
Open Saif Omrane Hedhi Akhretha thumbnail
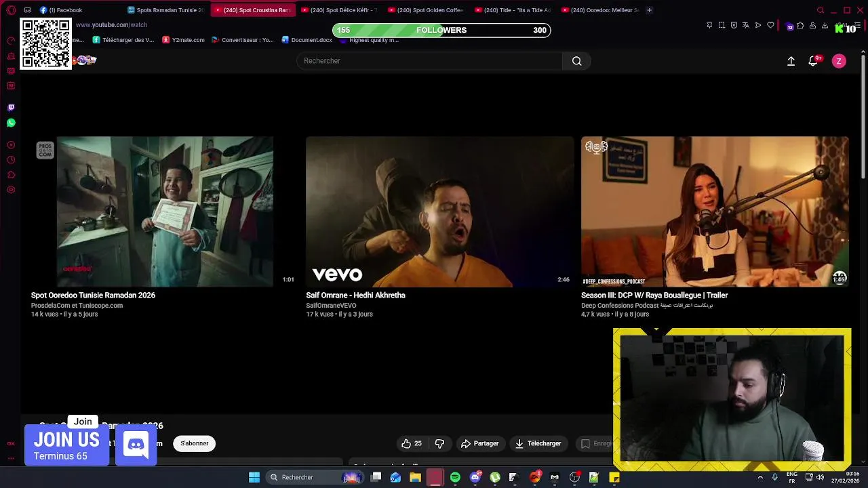coord(439,211)
